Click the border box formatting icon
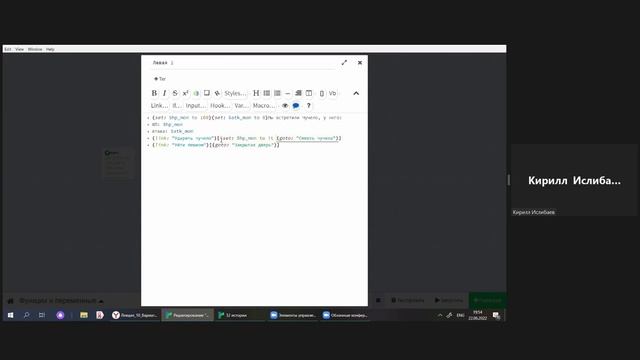The image size is (640, 360). (207, 93)
